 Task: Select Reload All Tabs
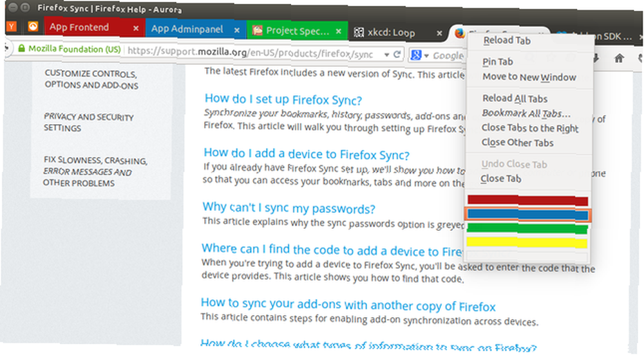515,98
